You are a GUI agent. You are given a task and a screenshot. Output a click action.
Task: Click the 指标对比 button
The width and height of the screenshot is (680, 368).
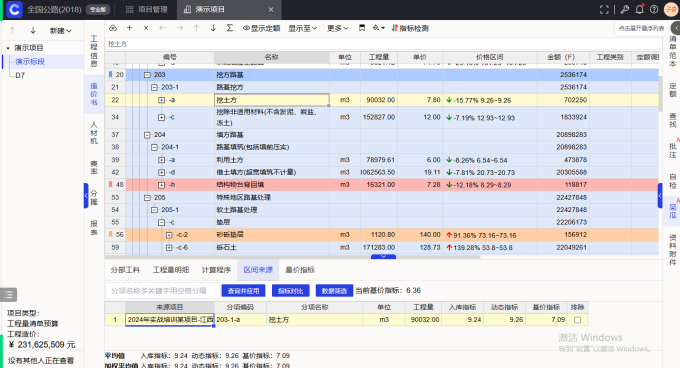click(x=291, y=291)
